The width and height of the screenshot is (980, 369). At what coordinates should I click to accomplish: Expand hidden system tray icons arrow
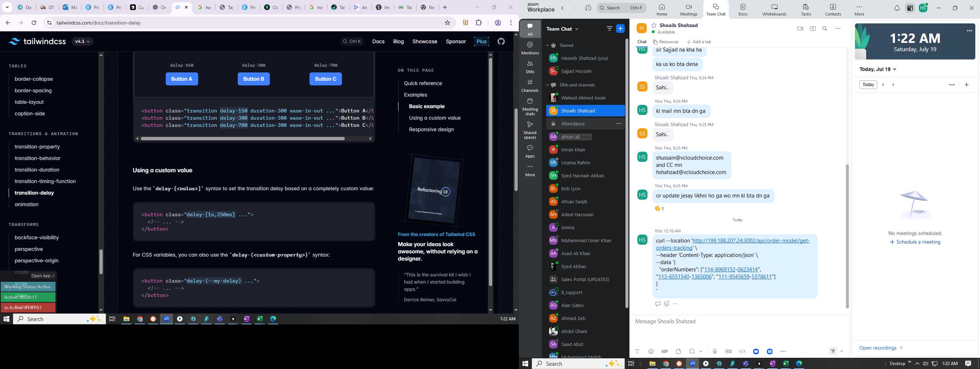pyautogui.click(x=917, y=364)
